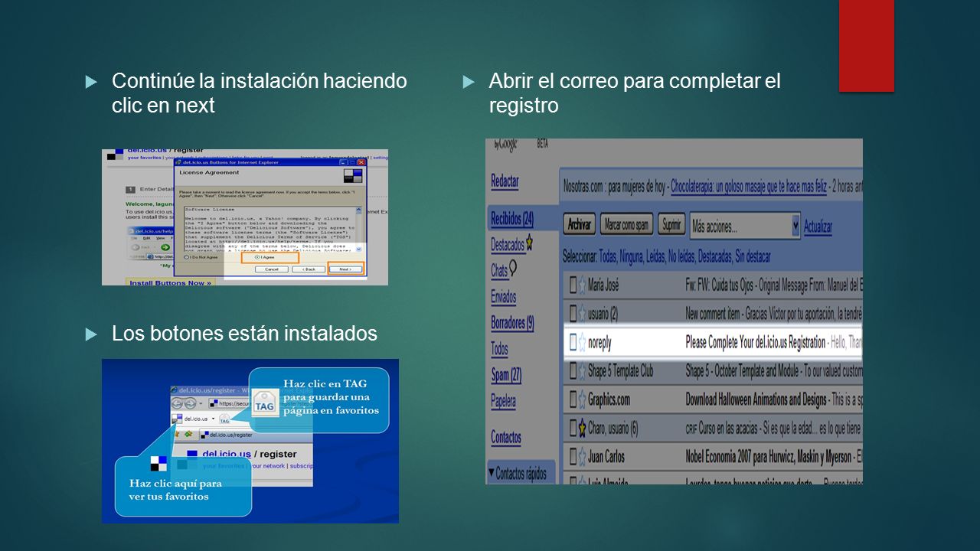980x551 pixels.
Task: Click the browser back arrow button
Action: tap(177, 403)
